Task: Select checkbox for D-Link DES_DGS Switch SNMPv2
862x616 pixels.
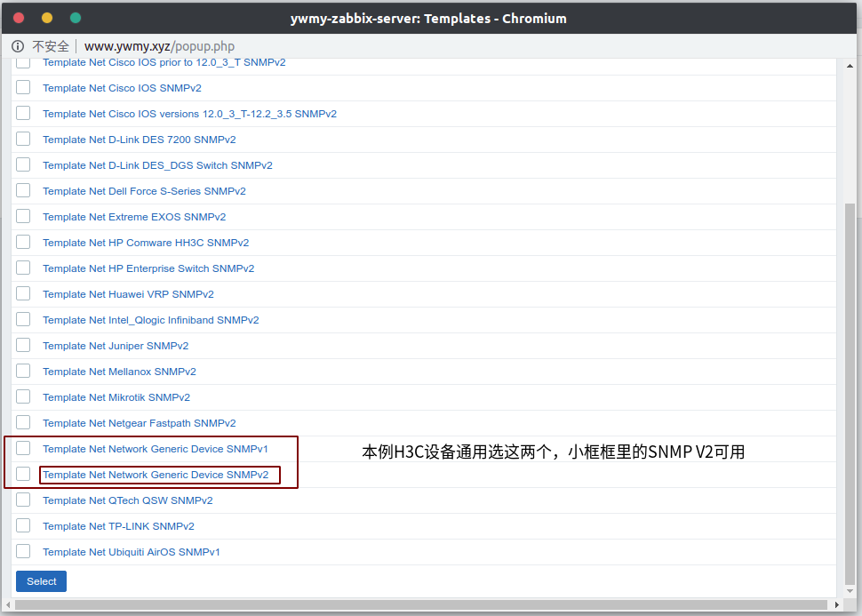Action: 23,165
